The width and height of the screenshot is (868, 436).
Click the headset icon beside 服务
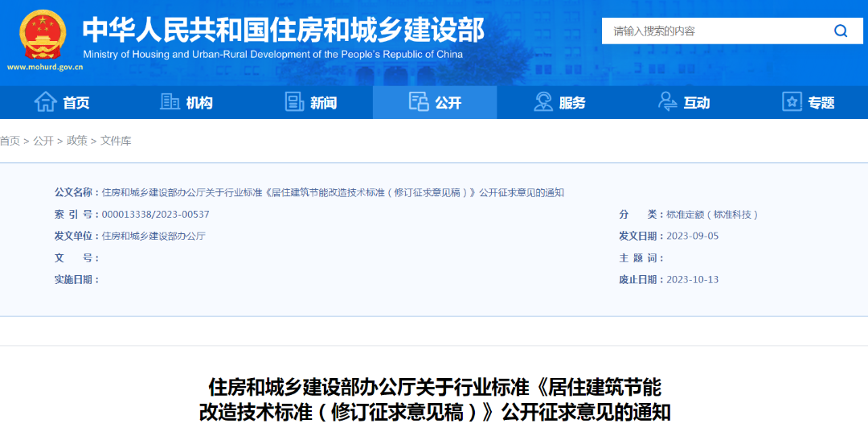coord(543,102)
